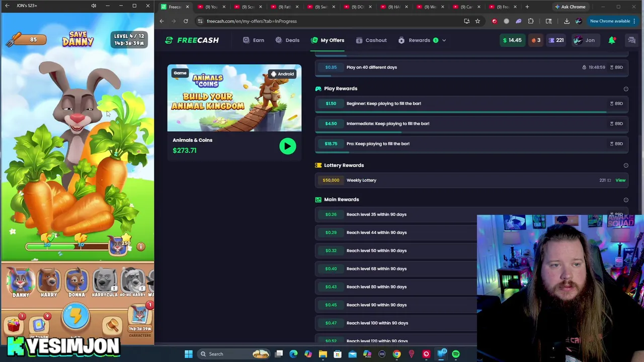Image resolution: width=644 pixels, height=362 pixels.
Task: Select 'Play on 40 different days' row
Action: click(x=472, y=67)
